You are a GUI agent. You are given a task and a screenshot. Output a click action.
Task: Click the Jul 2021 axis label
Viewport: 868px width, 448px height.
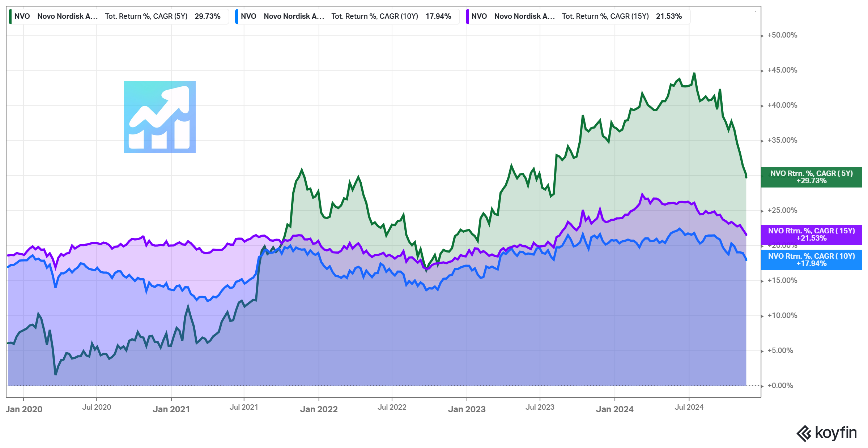pyautogui.click(x=244, y=407)
